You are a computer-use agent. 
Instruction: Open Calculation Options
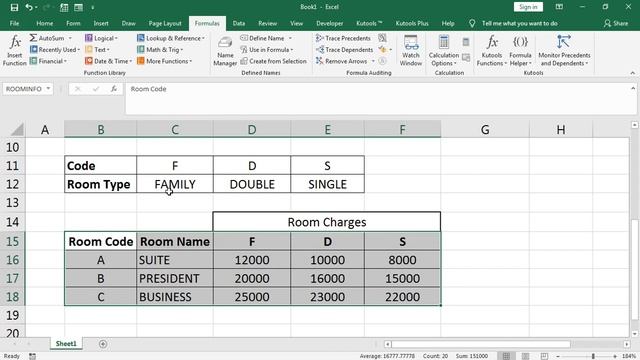point(444,51)
